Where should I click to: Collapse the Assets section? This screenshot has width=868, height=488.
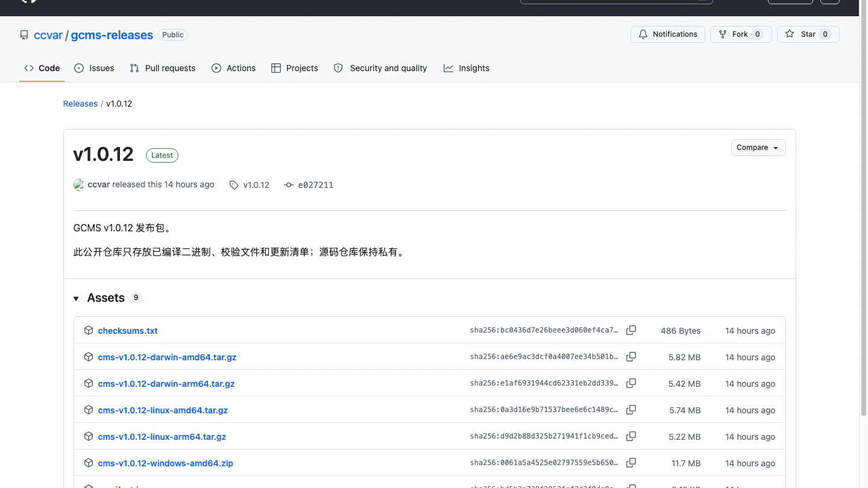[x=76, y=298]
